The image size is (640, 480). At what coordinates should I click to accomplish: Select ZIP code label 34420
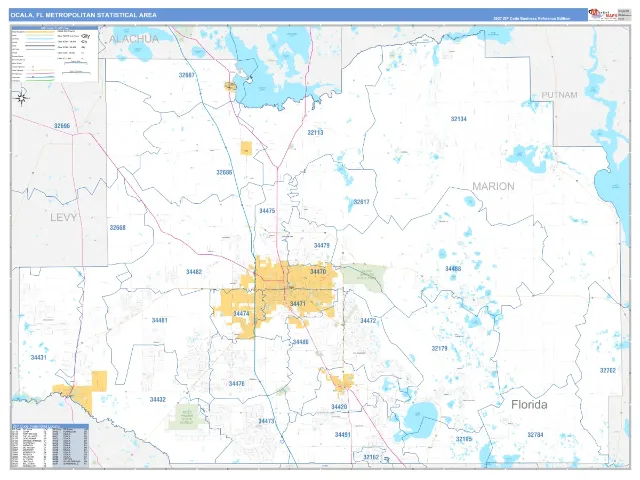click(339, 407)
